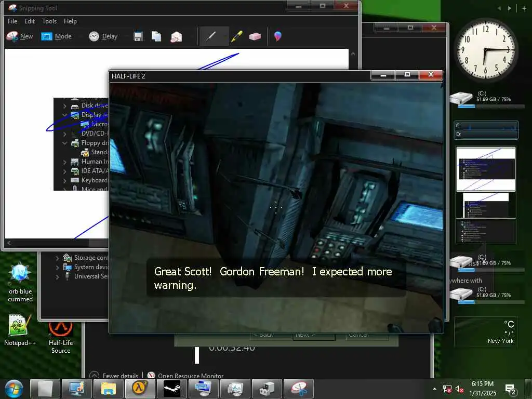This screenshot has width=532, height=399.
Task: Expand the DVD/CD-ROM node in snip
Action: pyautogui.click(x=64, y=134)
